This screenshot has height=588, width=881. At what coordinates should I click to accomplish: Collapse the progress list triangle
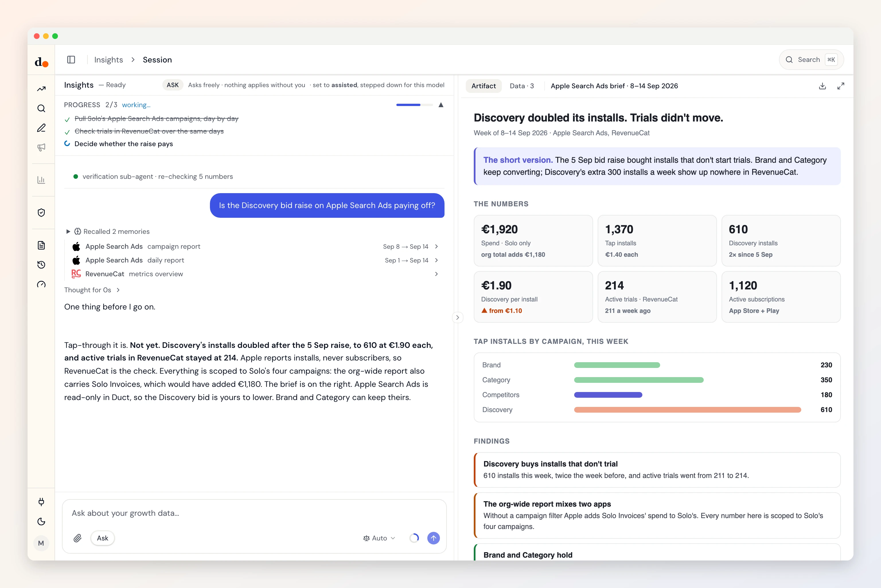441,105
